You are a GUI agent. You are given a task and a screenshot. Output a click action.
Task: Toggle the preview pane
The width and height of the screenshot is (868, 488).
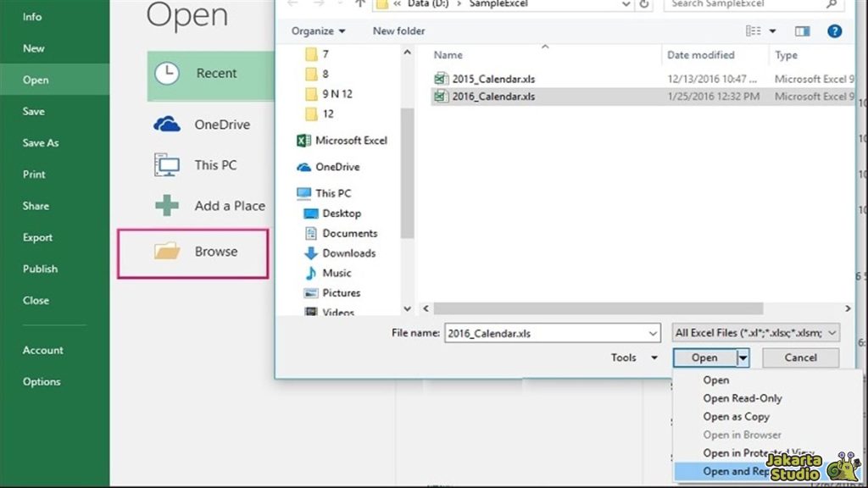point(802,30)
